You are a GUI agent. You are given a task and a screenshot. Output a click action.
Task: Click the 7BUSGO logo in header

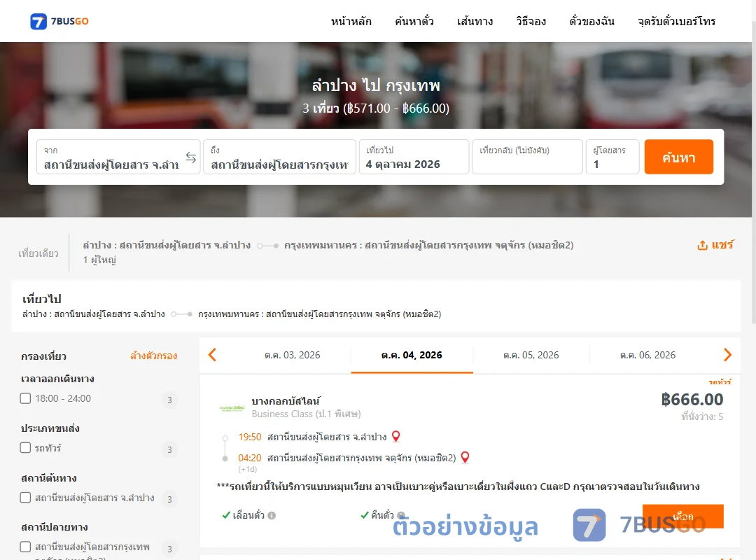(59, 21)
